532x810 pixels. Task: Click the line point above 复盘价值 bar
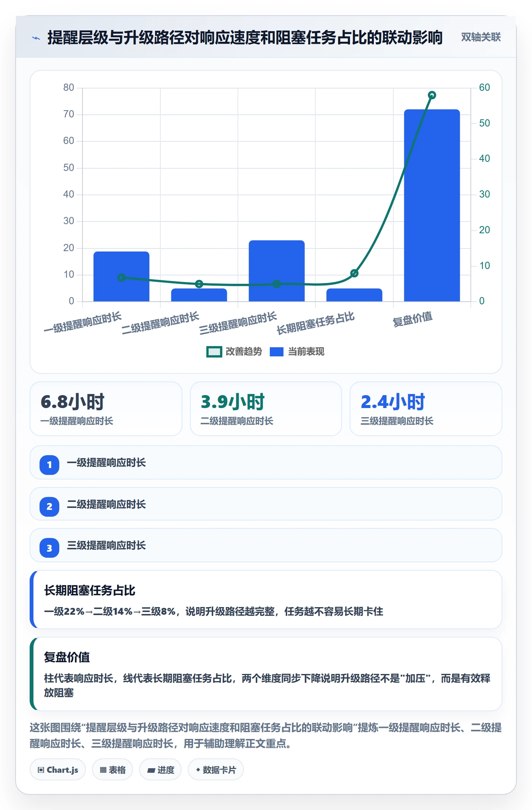click(x=432, y=95)
